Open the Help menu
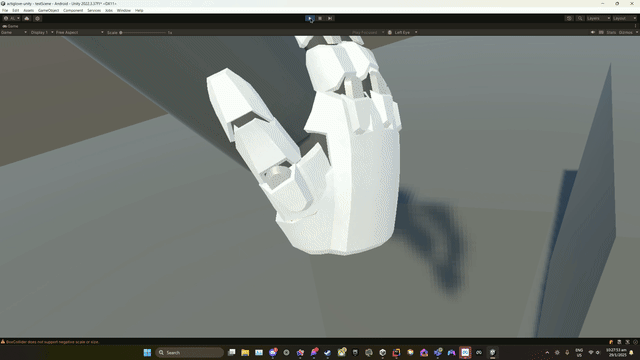This screenshot has height=360, width=640. 139,10
